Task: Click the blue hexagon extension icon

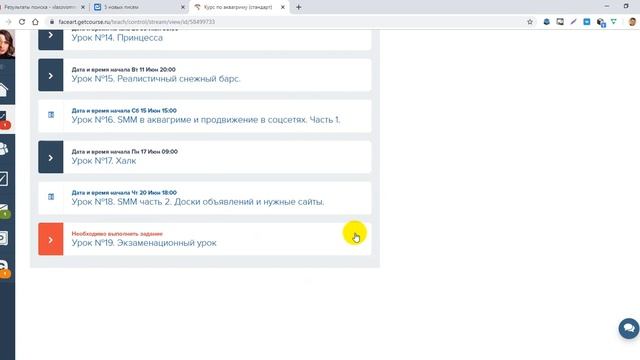Action: [547, 22]
